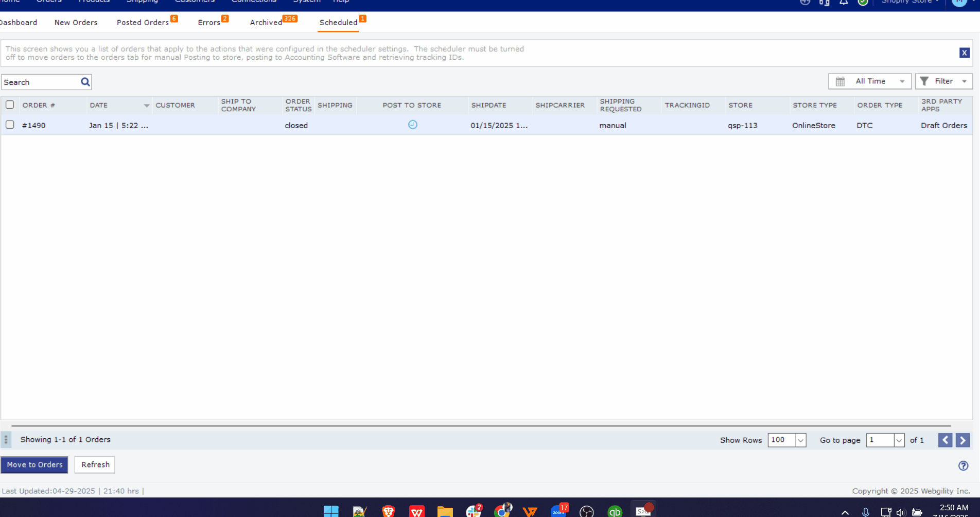Click the 'closed' order status cell
Image resolution: width=980 pixels, height=517 pixels.
[296, 125]
